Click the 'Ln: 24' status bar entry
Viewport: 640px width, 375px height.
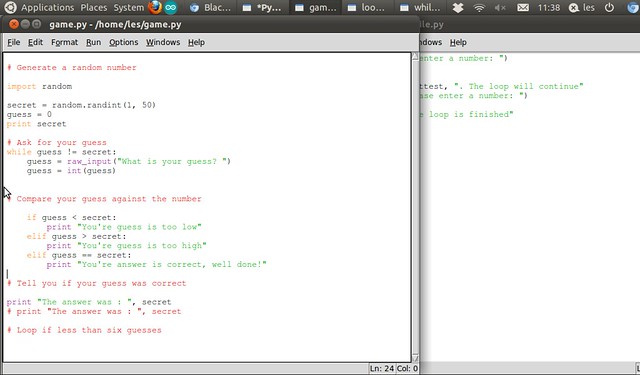click(382, 368)
